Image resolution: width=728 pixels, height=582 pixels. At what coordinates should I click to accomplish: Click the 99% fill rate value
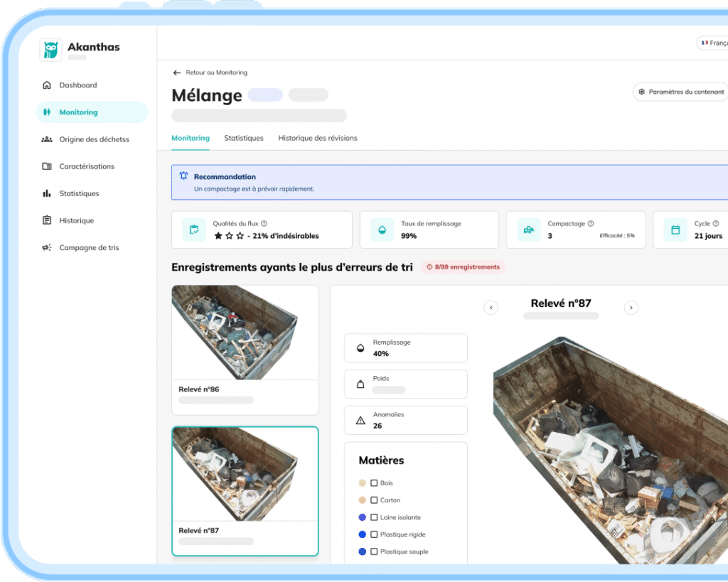[409, 236]
